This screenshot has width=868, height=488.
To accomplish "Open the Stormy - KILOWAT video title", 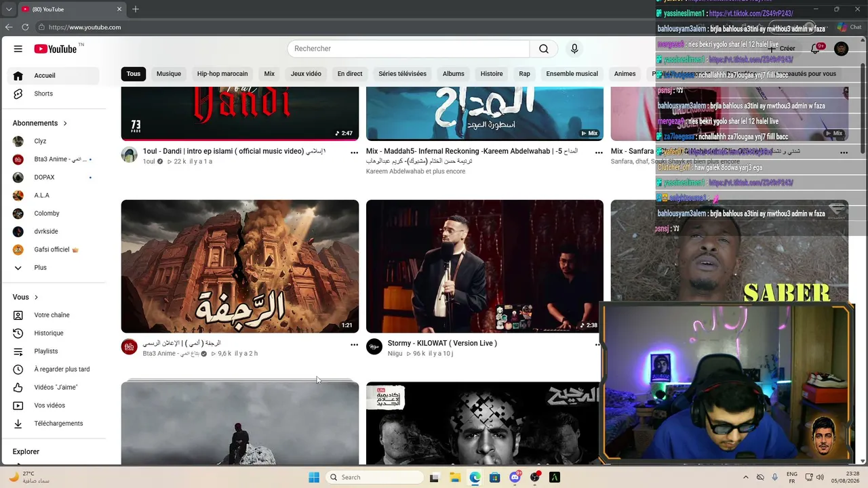I will pos(442,343).
